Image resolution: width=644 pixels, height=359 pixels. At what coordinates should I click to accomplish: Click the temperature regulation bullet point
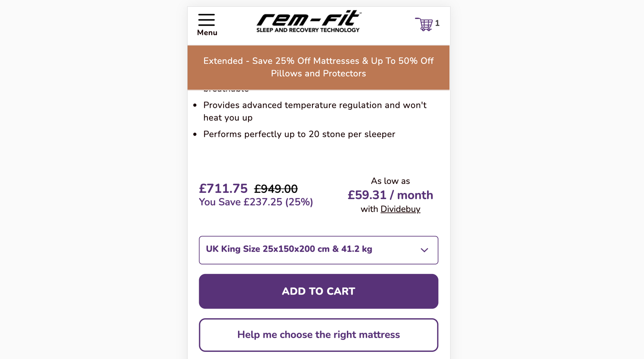[315, 111]
